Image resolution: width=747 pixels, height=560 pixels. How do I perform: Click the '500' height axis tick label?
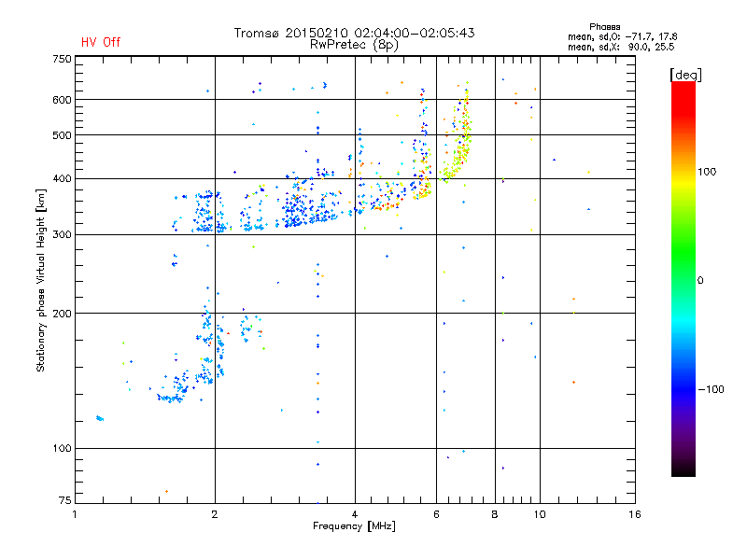pyautogui.click(x=62, y=135)
